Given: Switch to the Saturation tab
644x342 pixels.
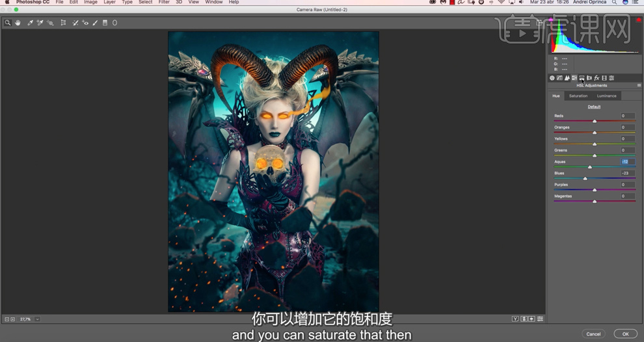Looking at the screenshot, I should click(578, 96).
